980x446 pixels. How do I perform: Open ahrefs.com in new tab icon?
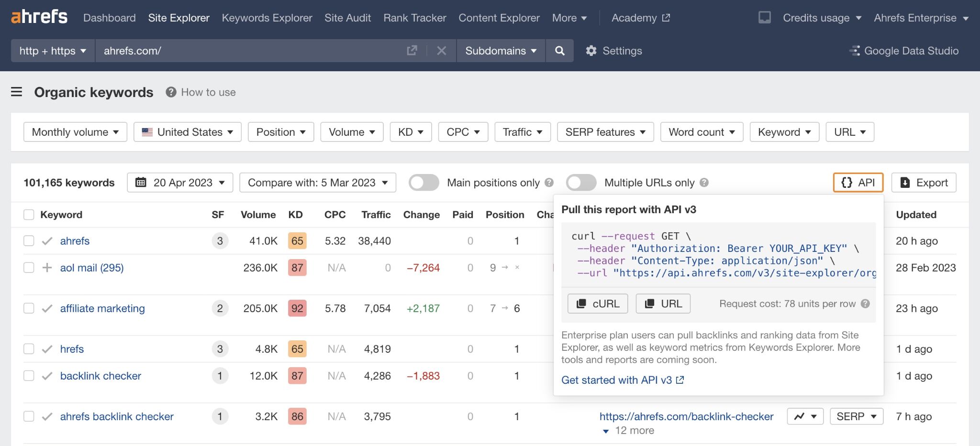point(412,51)
